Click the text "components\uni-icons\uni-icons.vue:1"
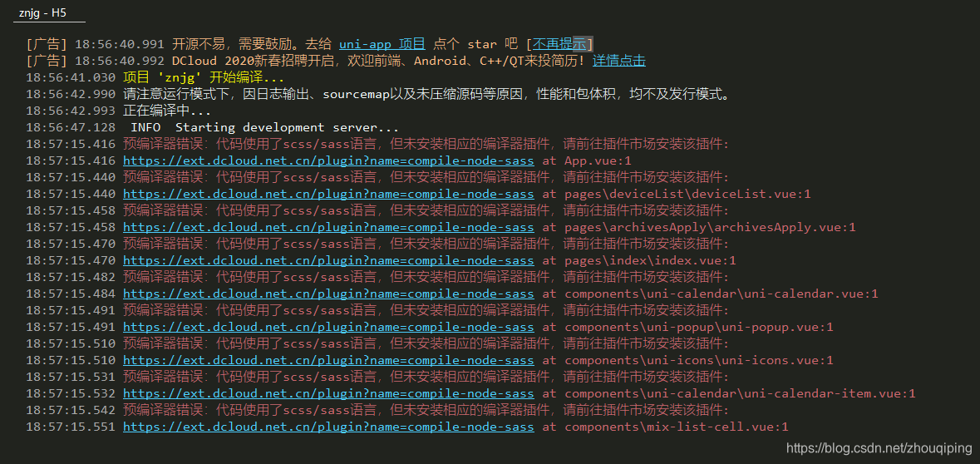The height and width of the screenshot is (464, 980). point(699,360)
